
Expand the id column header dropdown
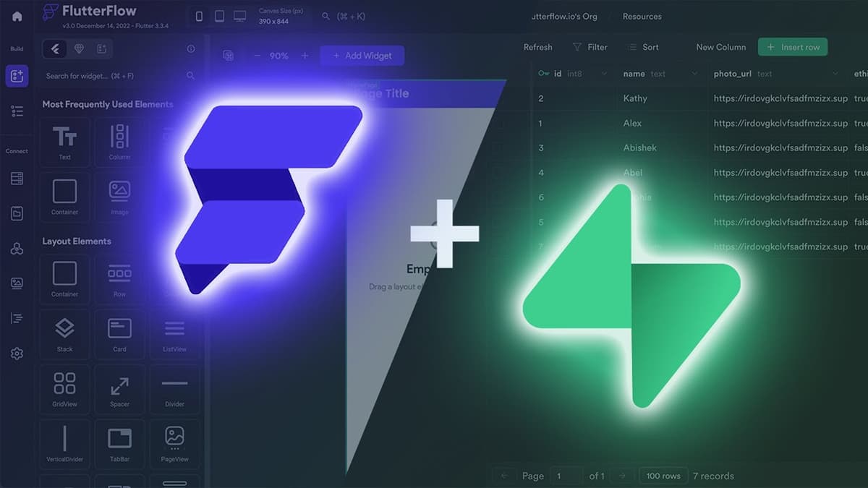[x=604, y=74]
